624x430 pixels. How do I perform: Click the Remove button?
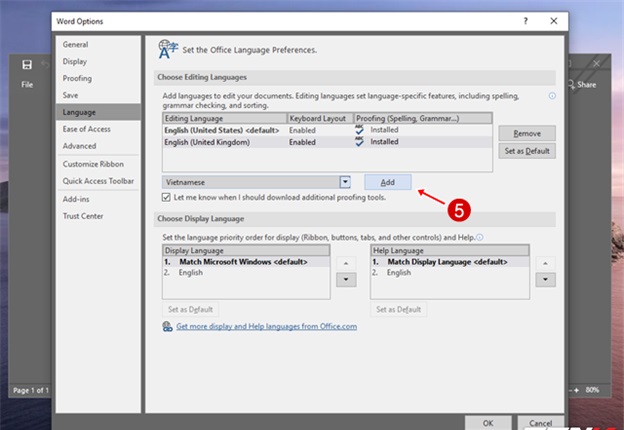(x=526, y=133)
